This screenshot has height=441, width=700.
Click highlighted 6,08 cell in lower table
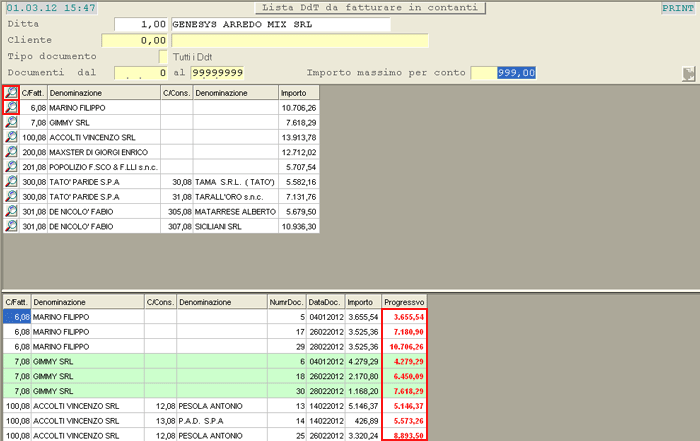click(17, 317)
